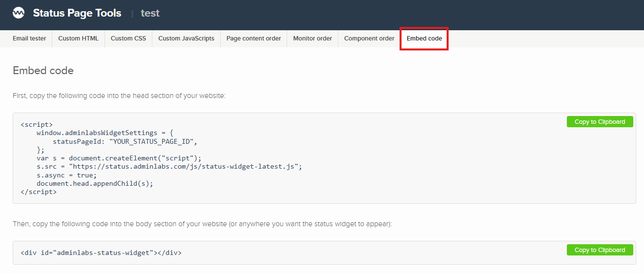Switch to the Component order tab

pyautogui.click(x=369, y=39)
